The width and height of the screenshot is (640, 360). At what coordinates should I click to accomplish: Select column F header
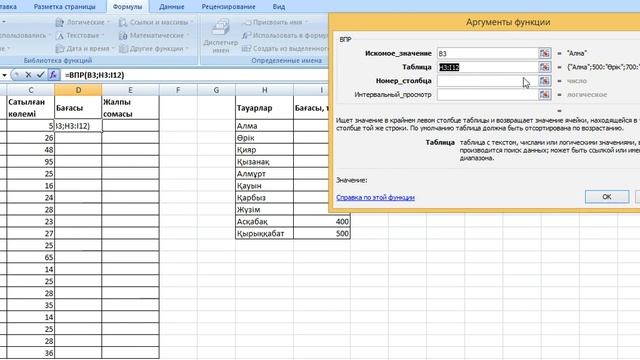tap(178, 90)
